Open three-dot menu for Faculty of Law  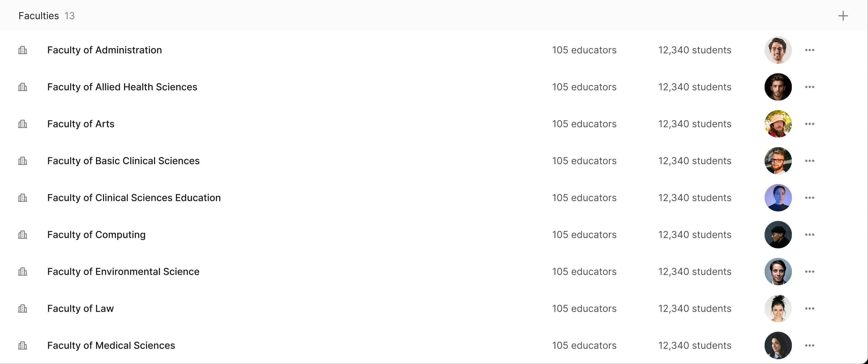pyautogui.click(x=809, y=308)
